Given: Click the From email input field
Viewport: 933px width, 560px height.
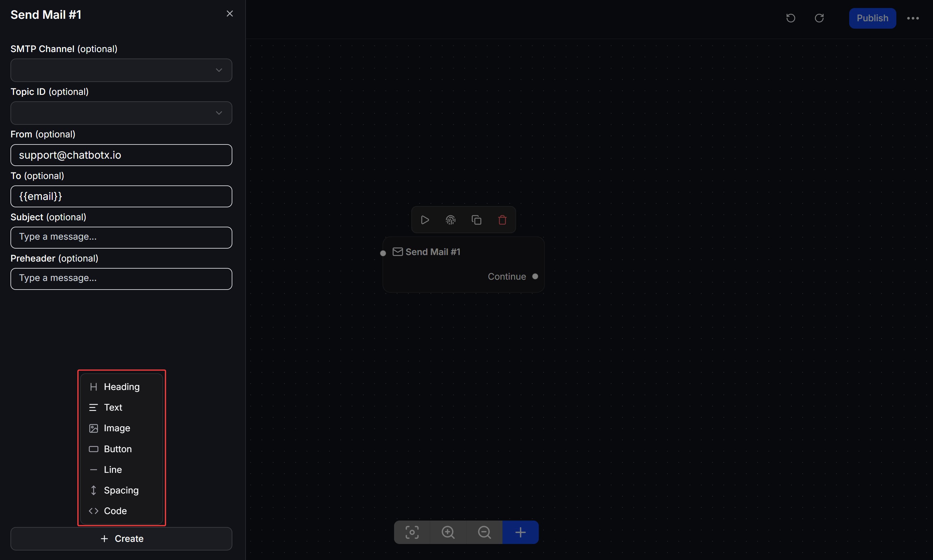Looking at the screenshot, I should 121,155.
